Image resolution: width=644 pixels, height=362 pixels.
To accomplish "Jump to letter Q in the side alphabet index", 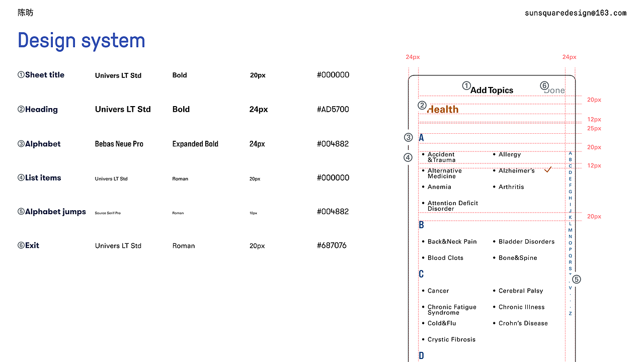I will 570,256.
